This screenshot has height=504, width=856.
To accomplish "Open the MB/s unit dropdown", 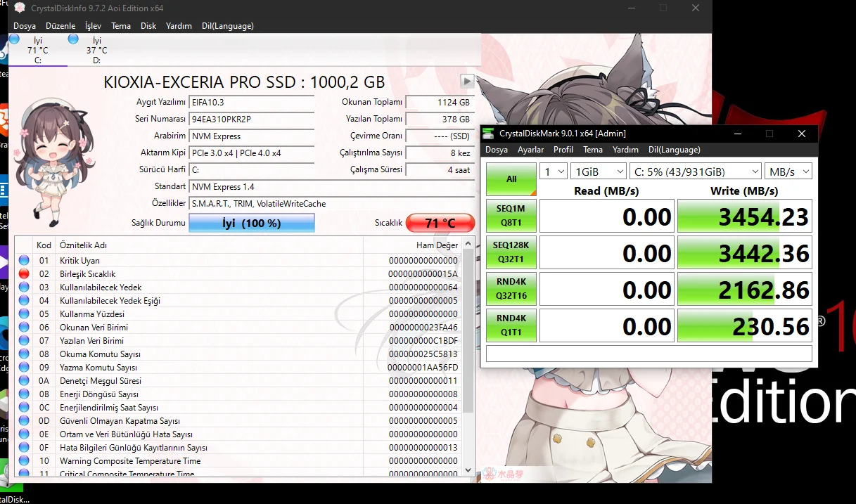I will (x=788, y=172).
